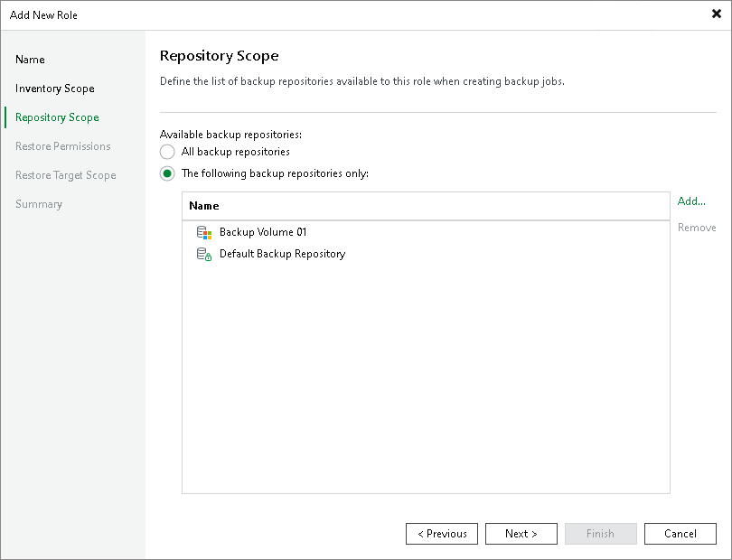Screen dimensions: 732x560
Task: Click the Remove link
Action: [x=697, y=228]
